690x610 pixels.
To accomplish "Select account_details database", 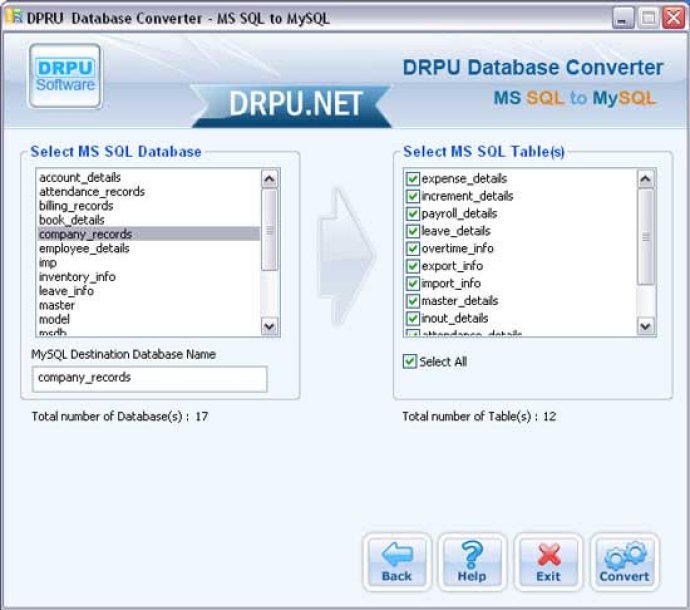I will tap(149, 177).
